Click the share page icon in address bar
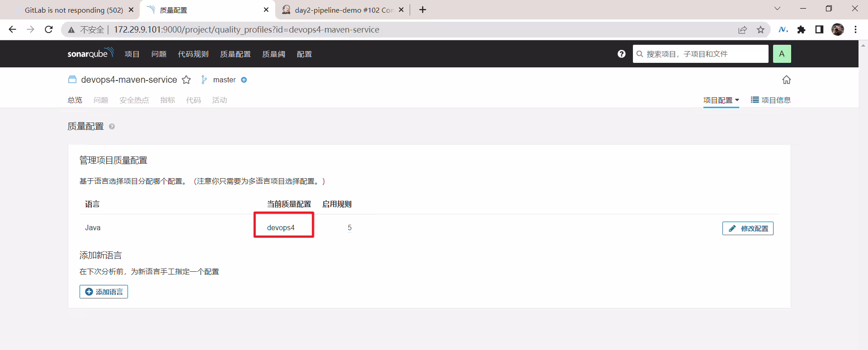The height and width of the screenshot is (350, 868). 742,30
